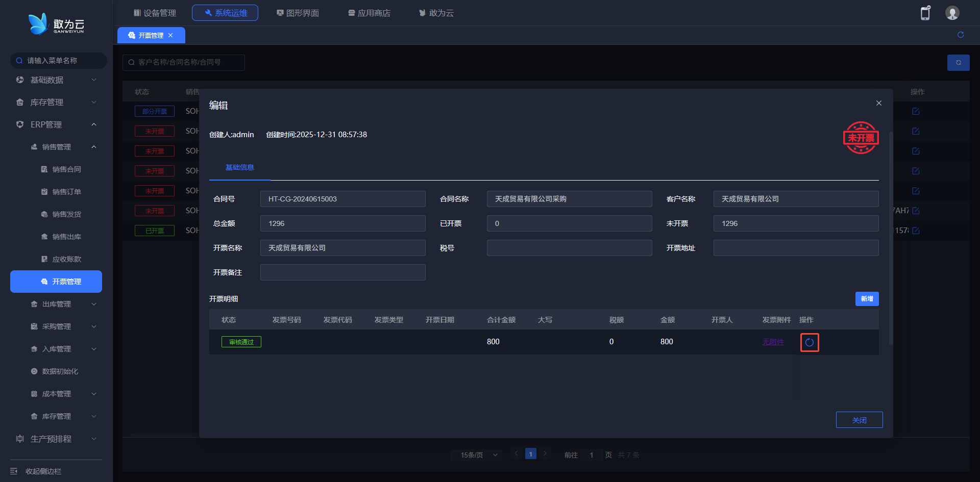Screen dimensions: 980x482
Task: Expand the 采购管理 submenu
Action: (x=62, y=326)
